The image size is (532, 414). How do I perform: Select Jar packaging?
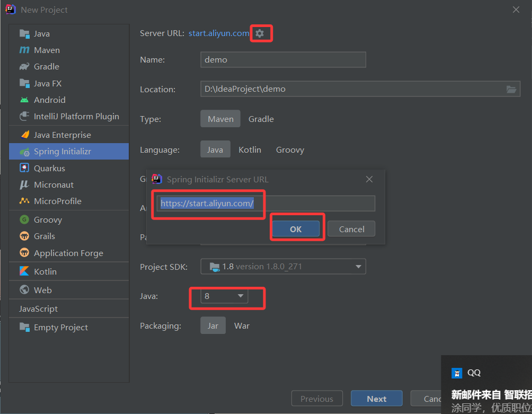pyautogui.click(x=212, y=326)
